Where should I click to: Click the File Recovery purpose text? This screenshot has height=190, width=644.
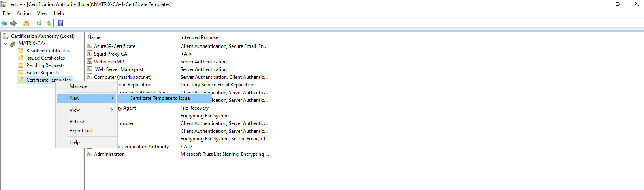pos(194,108)
